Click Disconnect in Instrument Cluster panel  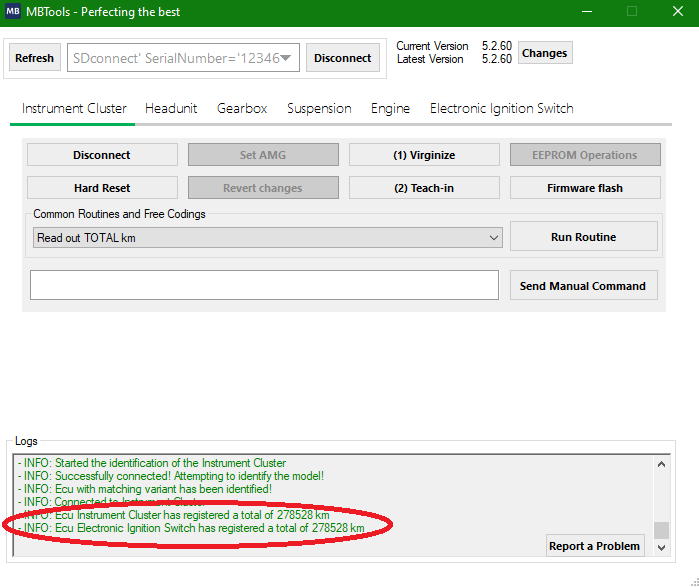pos(102,155)
